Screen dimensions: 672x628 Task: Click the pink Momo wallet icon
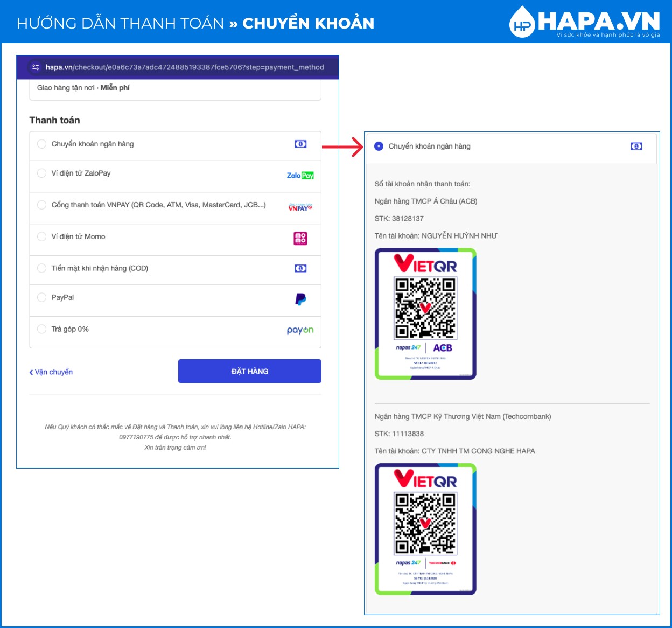tap(300, 238)
